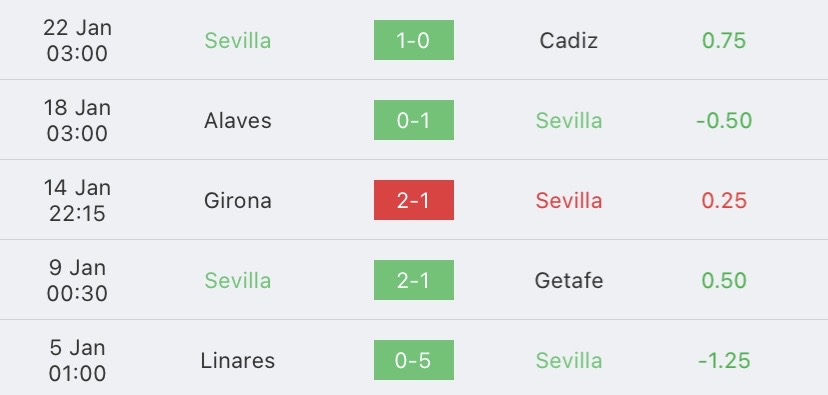Select the -1.25 handicap value
Screen dimensions: 828x395
(724, 361)
